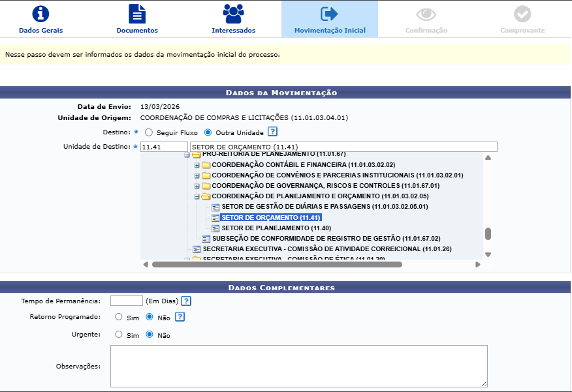Collapse Coordenação de Planejamento e Orçamento node
The image size is (572, 392).
coord(197,196)
